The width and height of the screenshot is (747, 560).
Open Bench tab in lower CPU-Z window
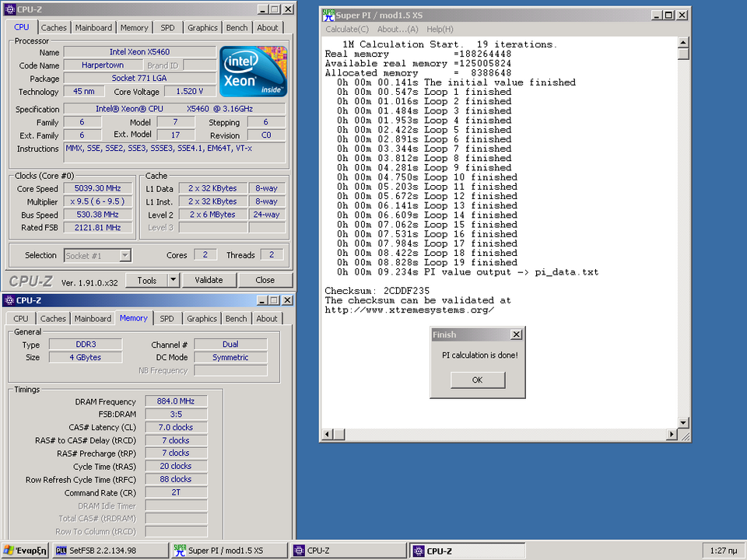click(x=237, y=319)
